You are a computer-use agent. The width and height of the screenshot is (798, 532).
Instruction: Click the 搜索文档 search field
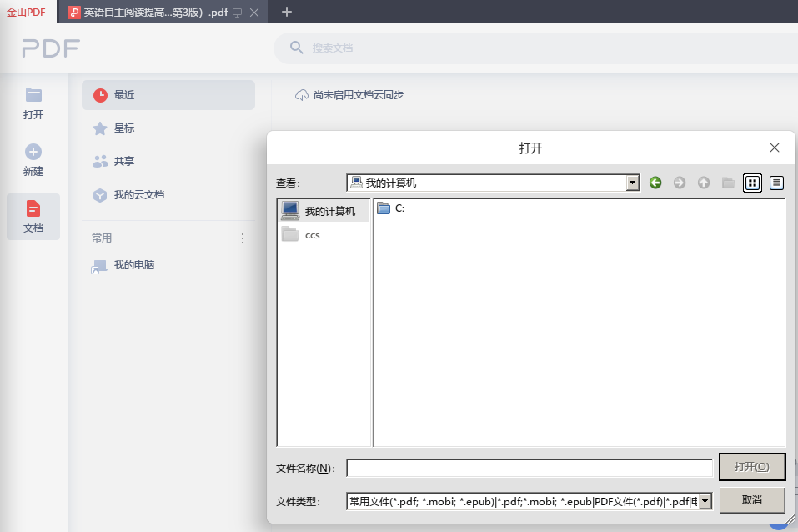pos(536,48)
